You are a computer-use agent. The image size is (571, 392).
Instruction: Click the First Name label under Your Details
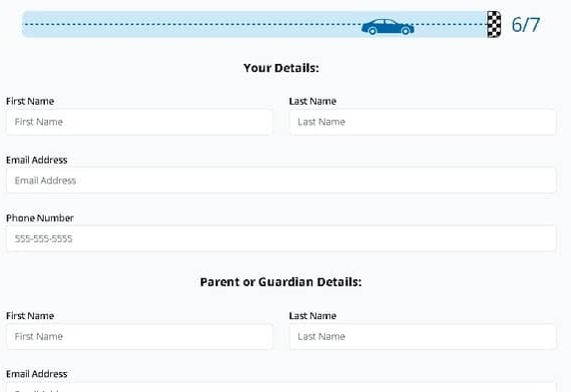click(x=30, y=101)
